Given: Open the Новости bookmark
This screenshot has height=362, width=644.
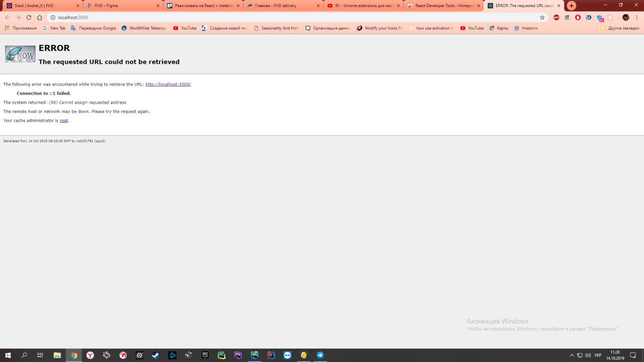Looking at the screenshot, I should [526, 28].
